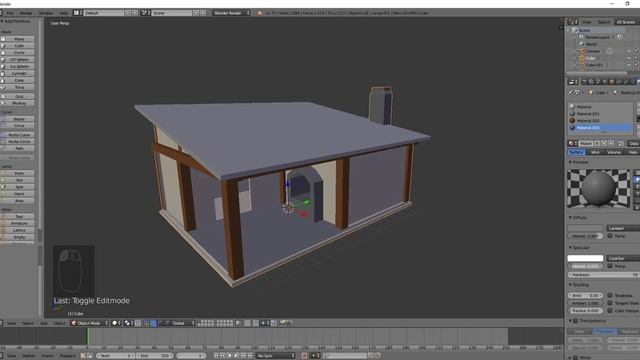Add a Cone mesh primitive
640x360 pixels.
[x=18, y=80]
